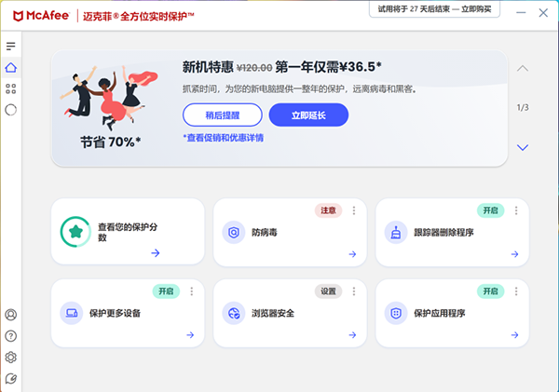
Task: Open the 查看促销和优惠详情 link
Action: pos(224,138)
